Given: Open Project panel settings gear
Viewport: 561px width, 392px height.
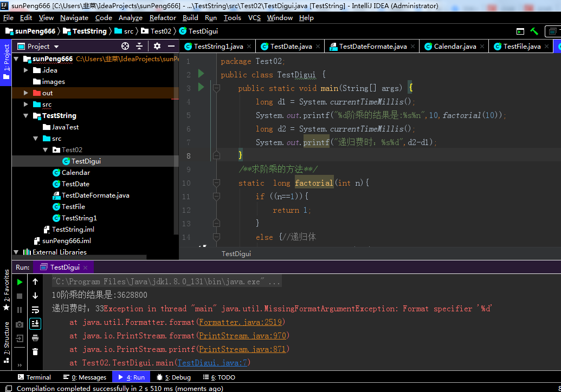Looking at the screenshot, I should 157,46.
